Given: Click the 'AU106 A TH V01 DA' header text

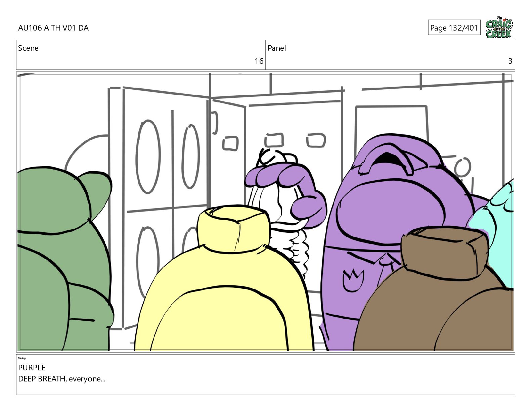Looking at the screenshot, I should (x=53, y=28).
